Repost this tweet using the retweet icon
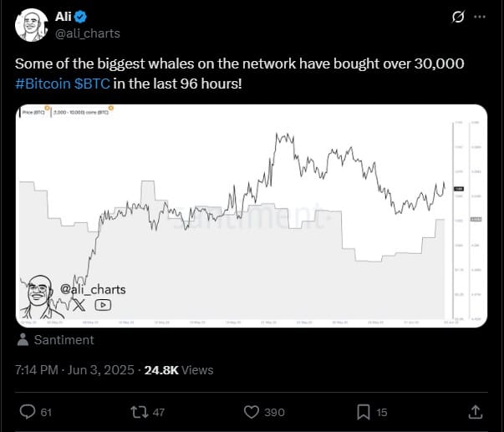 click(140, 412)
